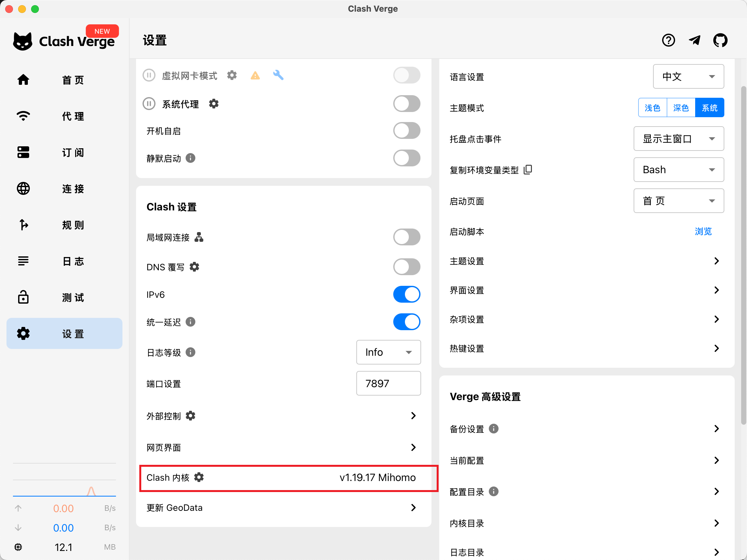Enable 静默启动 switch
Image resolution: width=747 pixels, height=560 pixels.
pyautogui.click(x=407, y=158)
